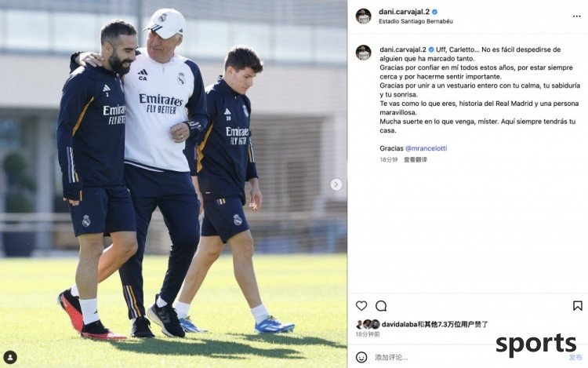Open the header profile avatar of dani.carvajal.2
Image resolution: width=588 pixels, height=368 pixels.
tap(363, 16)
